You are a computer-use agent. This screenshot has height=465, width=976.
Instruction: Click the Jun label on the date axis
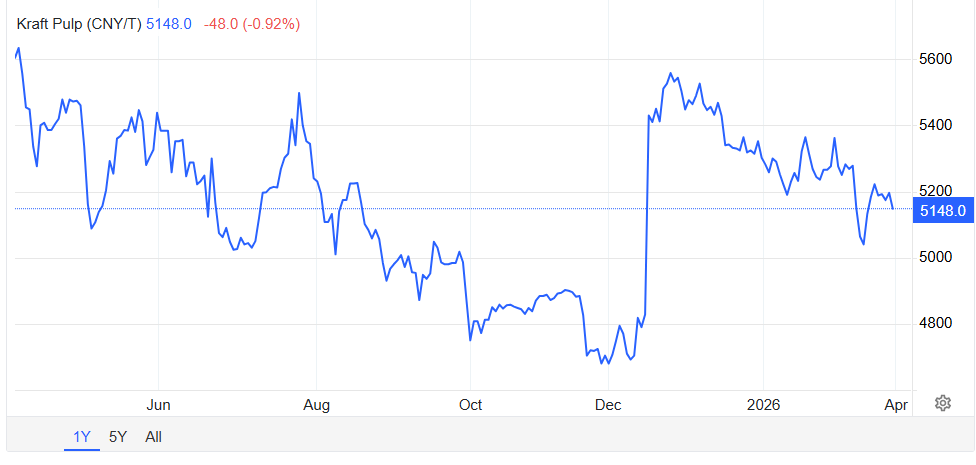pos(158,405)
